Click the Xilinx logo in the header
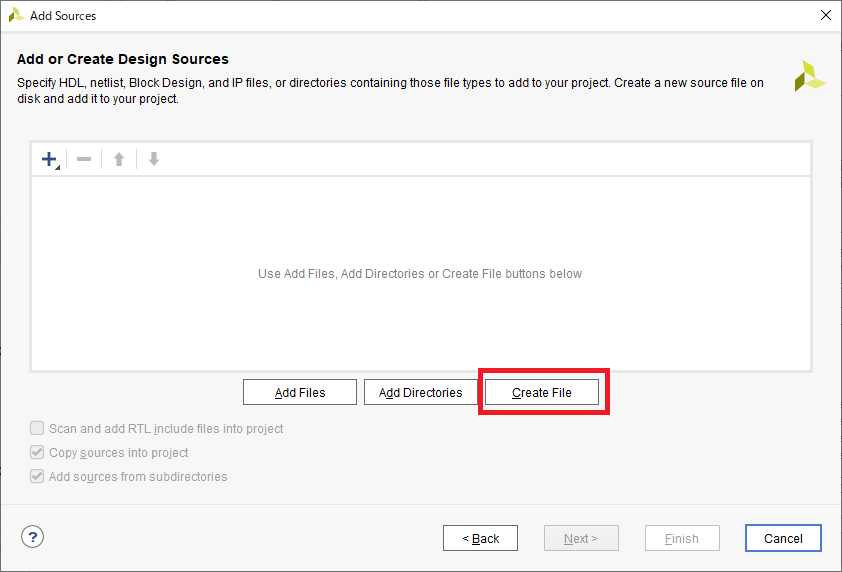 (810, 76)
